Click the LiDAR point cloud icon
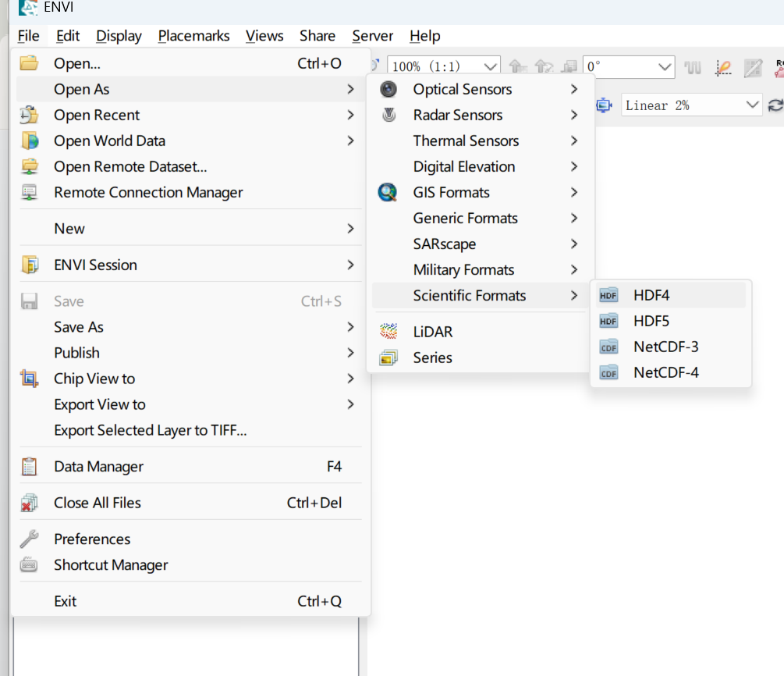784x676 pixels. (388, 331)
